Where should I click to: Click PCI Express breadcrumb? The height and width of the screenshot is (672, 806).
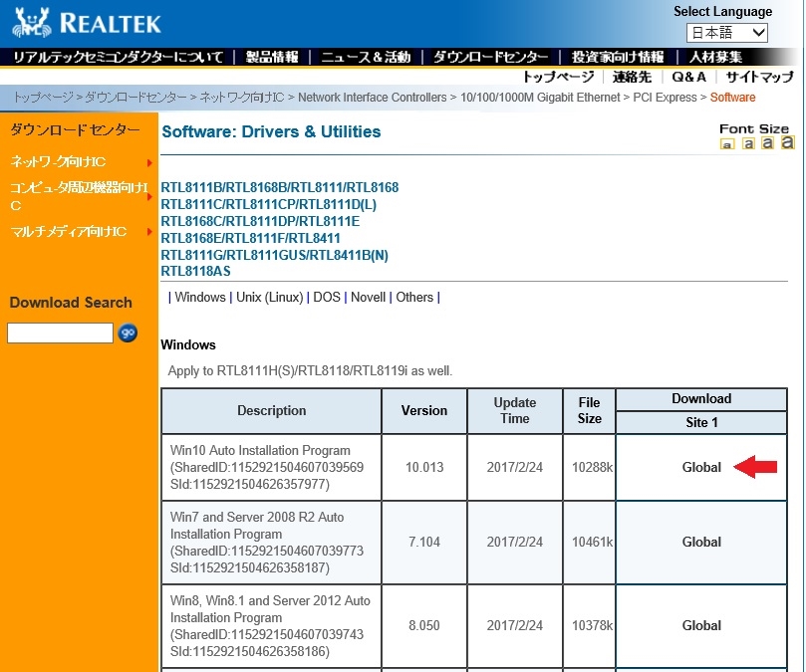pyautogui.click(x=665, y=98)
